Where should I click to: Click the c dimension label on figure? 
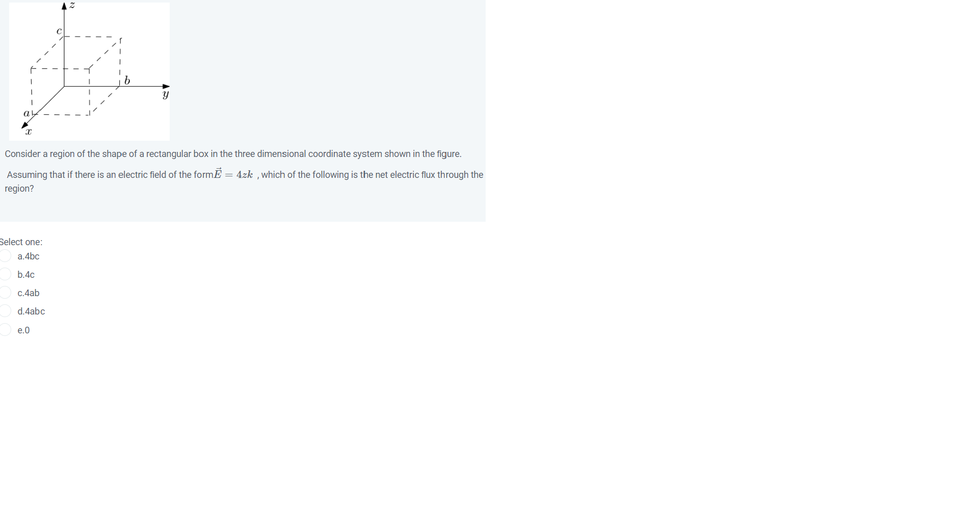[59, 31]
